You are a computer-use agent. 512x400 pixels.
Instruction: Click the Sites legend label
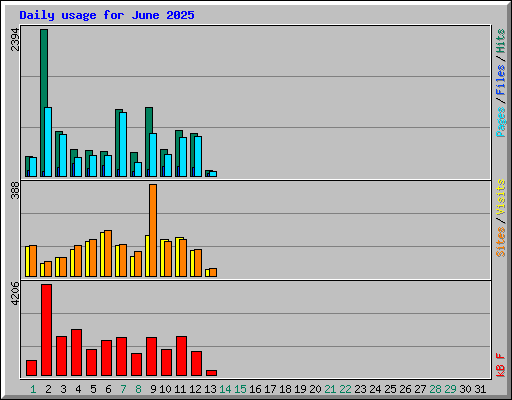(x=501, y=242)
